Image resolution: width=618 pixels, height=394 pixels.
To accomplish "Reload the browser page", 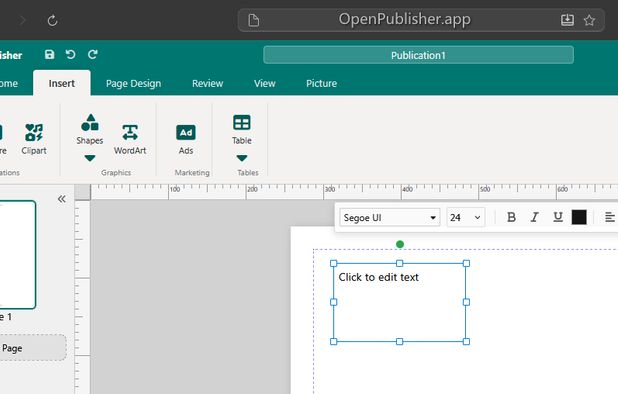I will [x=52, y=20].
